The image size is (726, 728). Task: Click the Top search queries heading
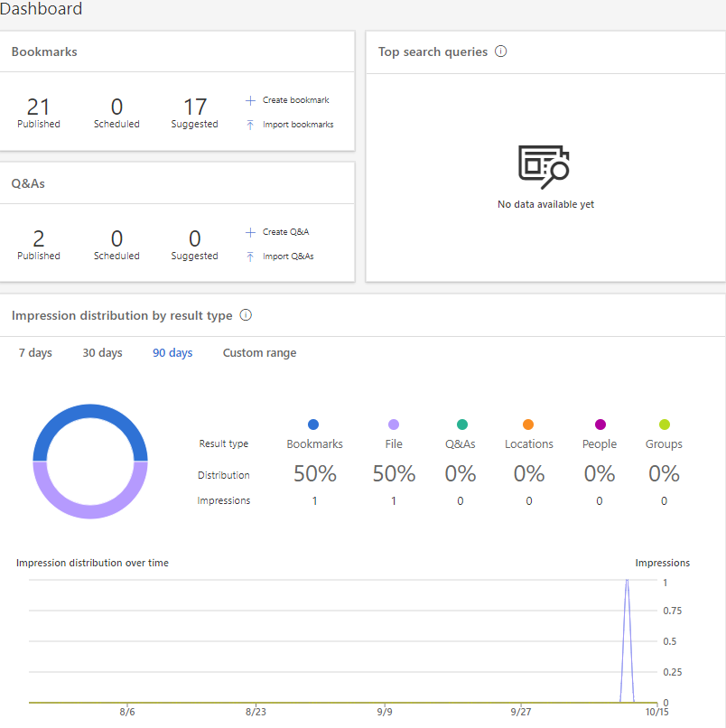click(x=433, y=51)
